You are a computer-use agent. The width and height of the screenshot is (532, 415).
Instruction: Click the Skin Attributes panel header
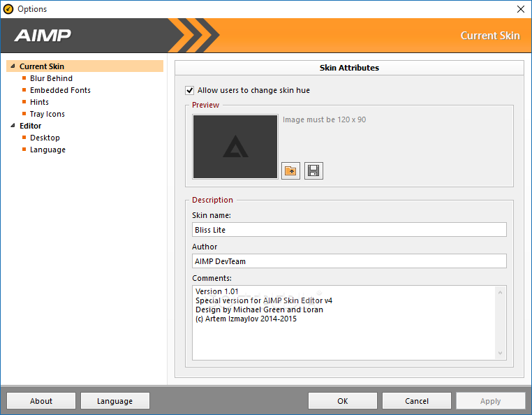349,68
